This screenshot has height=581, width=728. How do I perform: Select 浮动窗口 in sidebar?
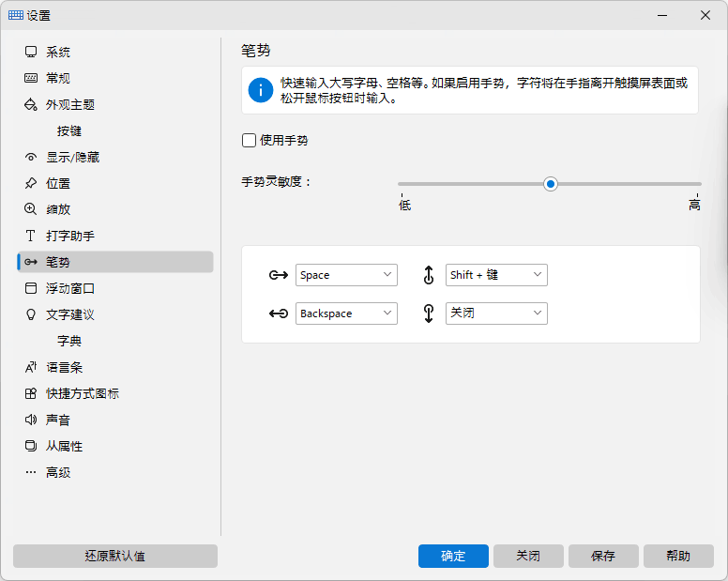[115, 288]
